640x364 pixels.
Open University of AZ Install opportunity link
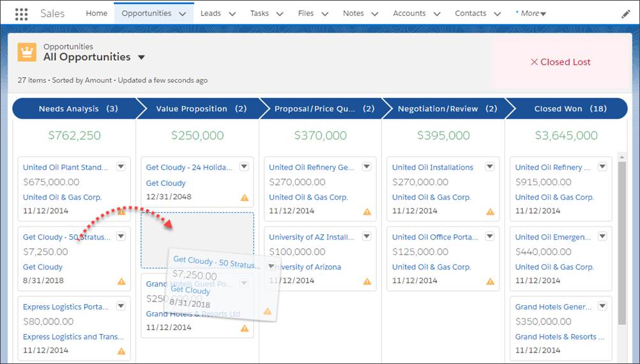[312, 237]
